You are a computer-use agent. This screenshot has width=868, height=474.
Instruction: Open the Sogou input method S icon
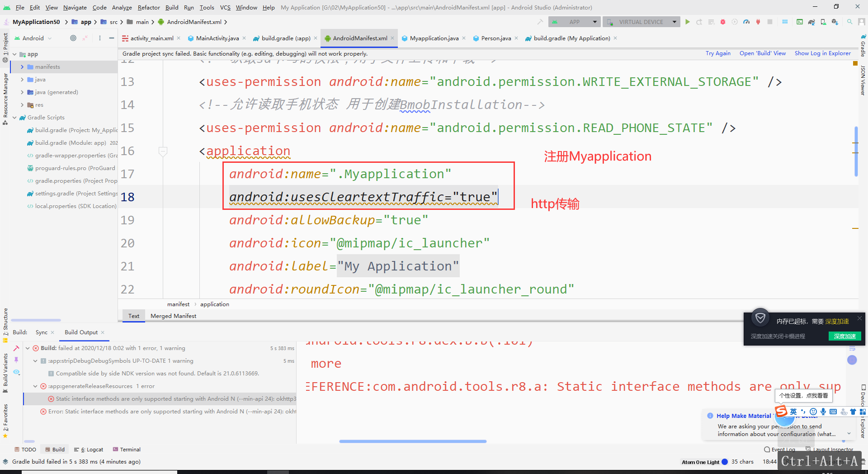(781, 412)
